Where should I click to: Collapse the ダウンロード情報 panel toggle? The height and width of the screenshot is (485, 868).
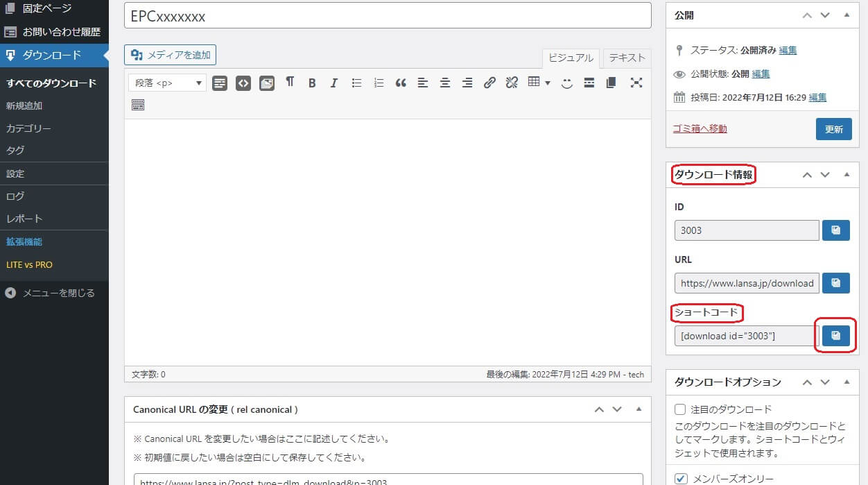(847, 175)
